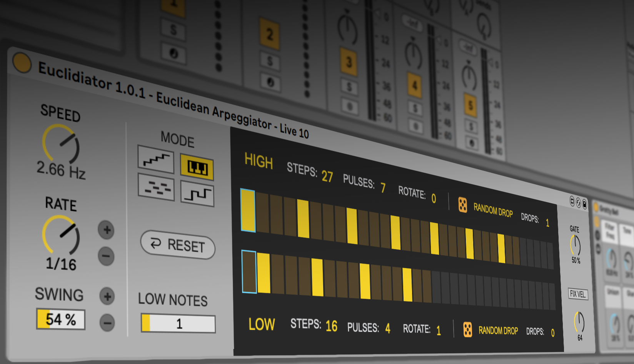This screenshot has height=364, width=634.
Task: Click the LOW NOTES value field
Action: click(178, 324)
